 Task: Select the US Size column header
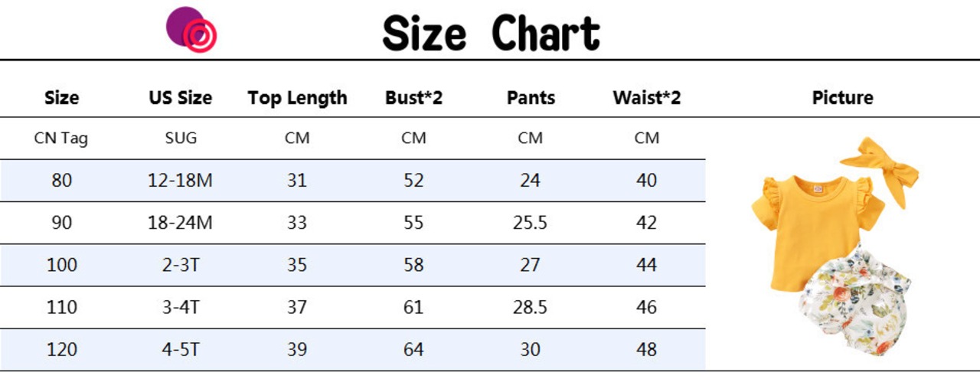pyautogui.click(x=181, y=98)
